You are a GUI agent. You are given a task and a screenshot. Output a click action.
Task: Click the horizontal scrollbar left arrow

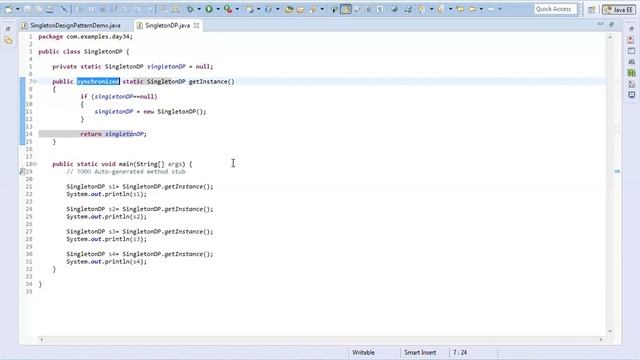click(x=41, y=340)
